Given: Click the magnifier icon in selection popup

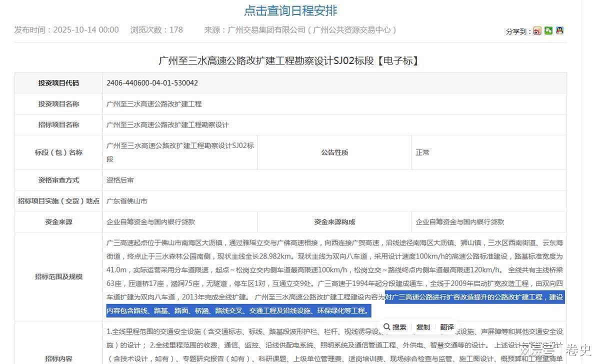Looking at the screenshot, I should pos(386,327).
